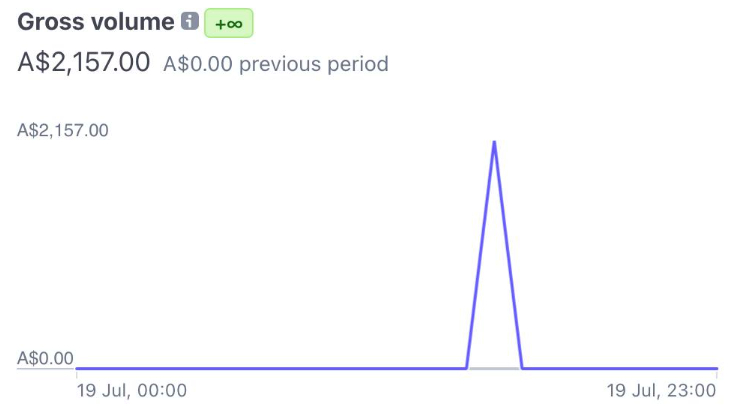Select the A$0.00 y-axis label
Screen dimensions: 740x409
(x=45, y=359)
